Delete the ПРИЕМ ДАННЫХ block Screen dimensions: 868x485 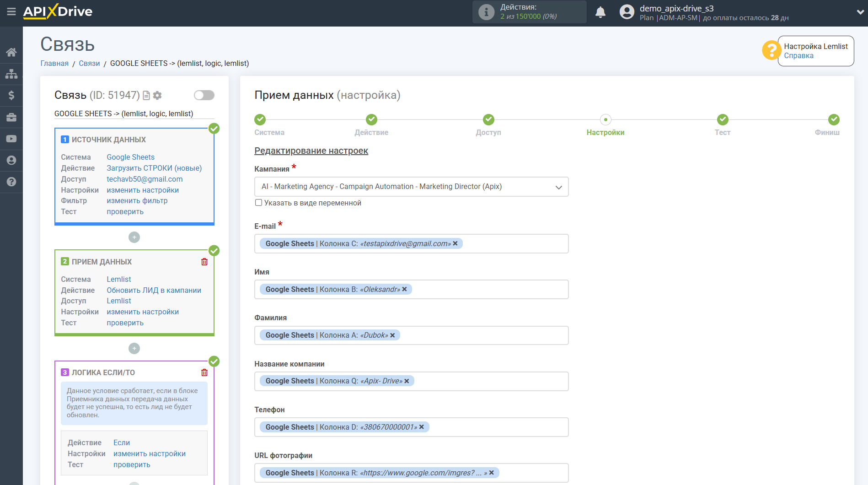point(204,262)
